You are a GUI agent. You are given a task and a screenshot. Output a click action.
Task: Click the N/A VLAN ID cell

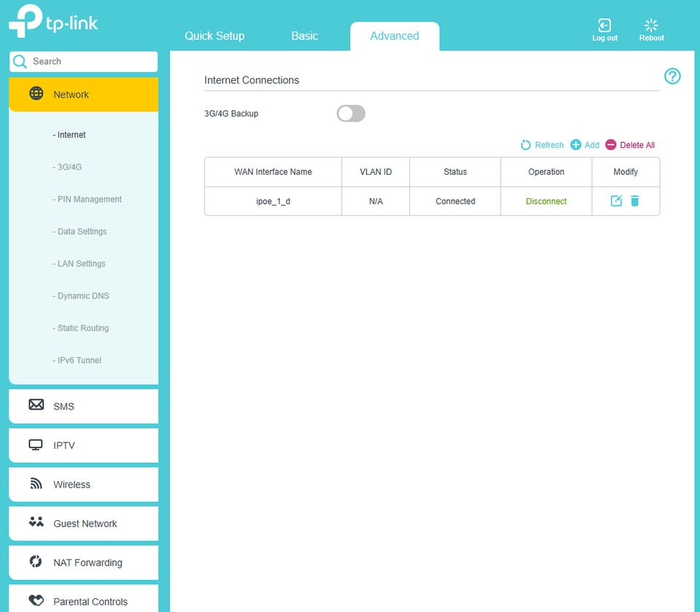click(376, 201)
